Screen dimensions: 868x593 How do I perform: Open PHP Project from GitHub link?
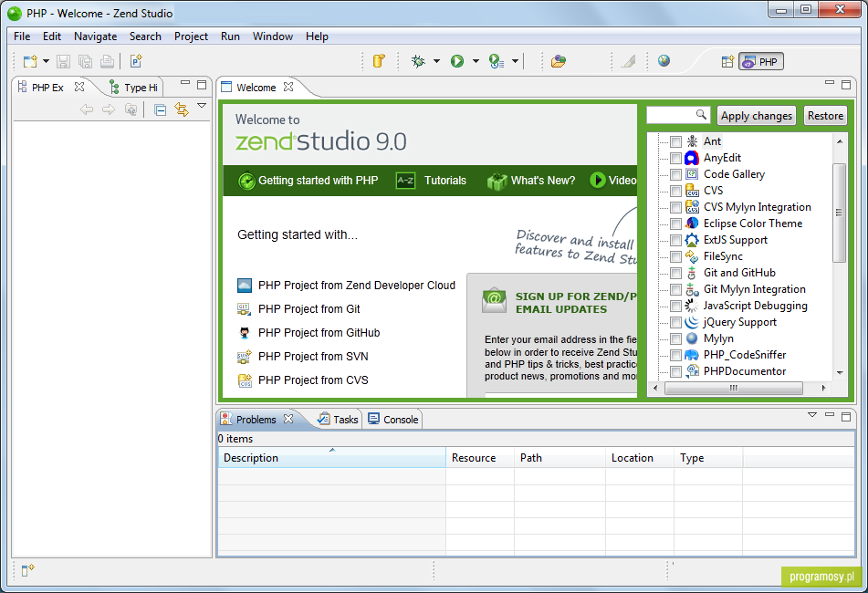319,333
